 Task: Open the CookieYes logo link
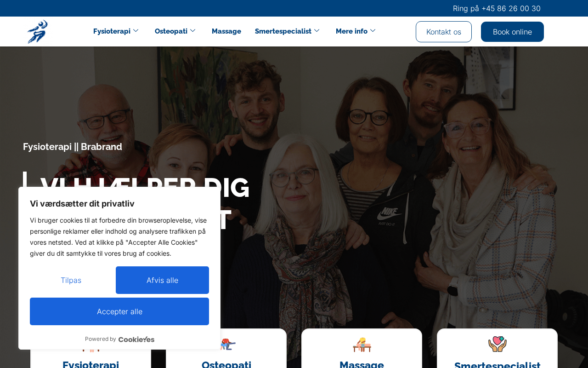pyautogui.click(x=136, y=339)
